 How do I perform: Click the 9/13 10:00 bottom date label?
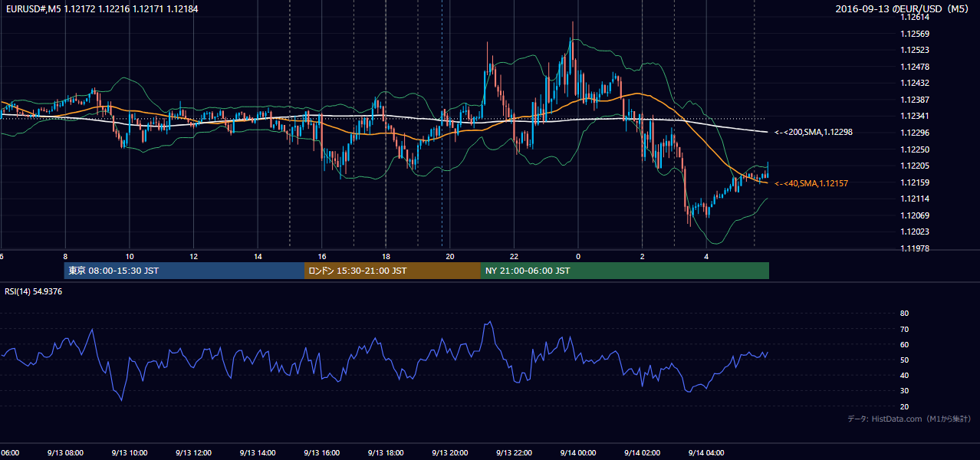pos(130,453)
